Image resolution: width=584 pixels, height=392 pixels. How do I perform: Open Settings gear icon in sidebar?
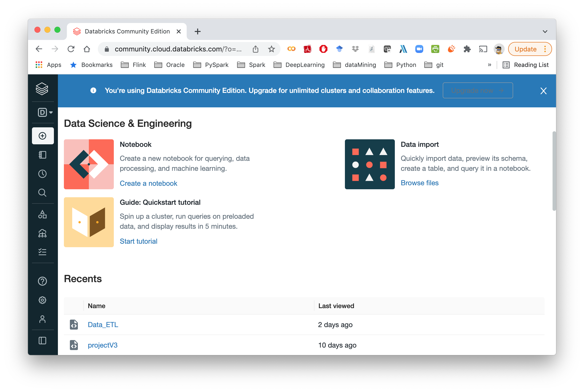pyautogui.click(x=42, y=300)
